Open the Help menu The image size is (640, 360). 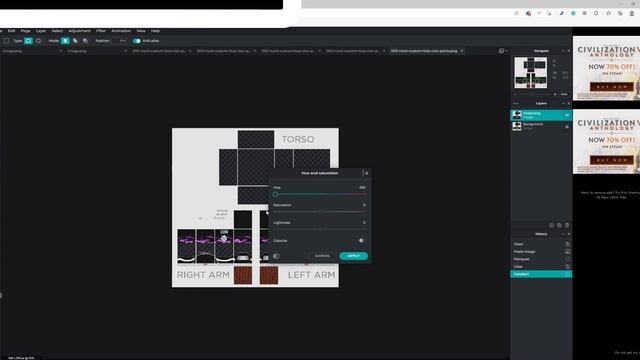click(156, 31)
